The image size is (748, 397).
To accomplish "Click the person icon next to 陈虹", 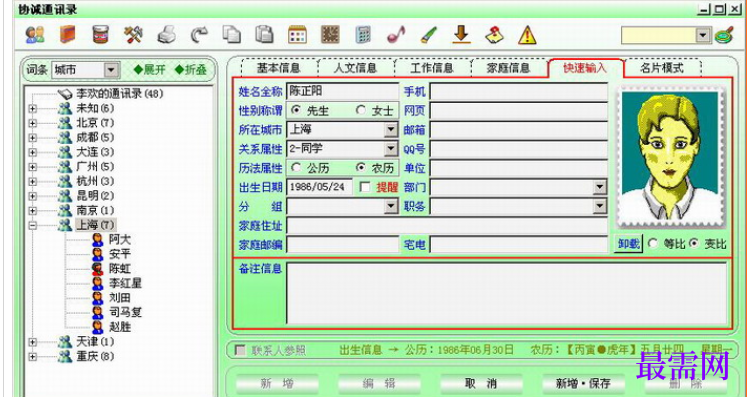I will point(98,268).
